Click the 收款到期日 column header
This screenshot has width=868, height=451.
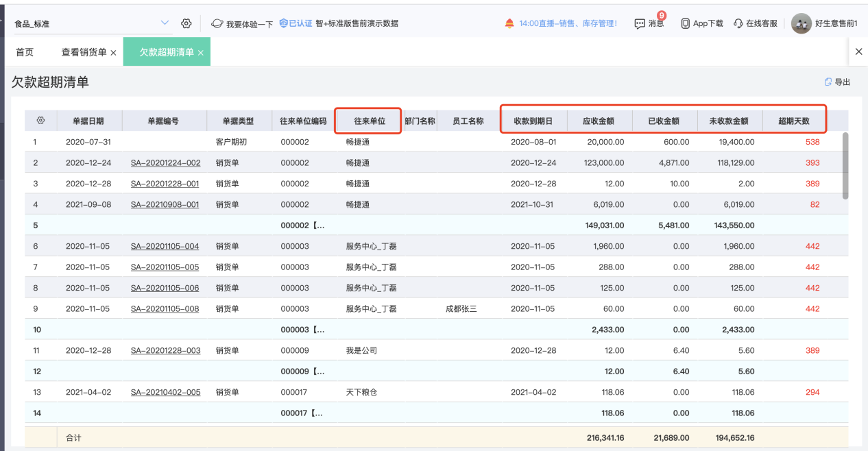(x=533, y=121)
